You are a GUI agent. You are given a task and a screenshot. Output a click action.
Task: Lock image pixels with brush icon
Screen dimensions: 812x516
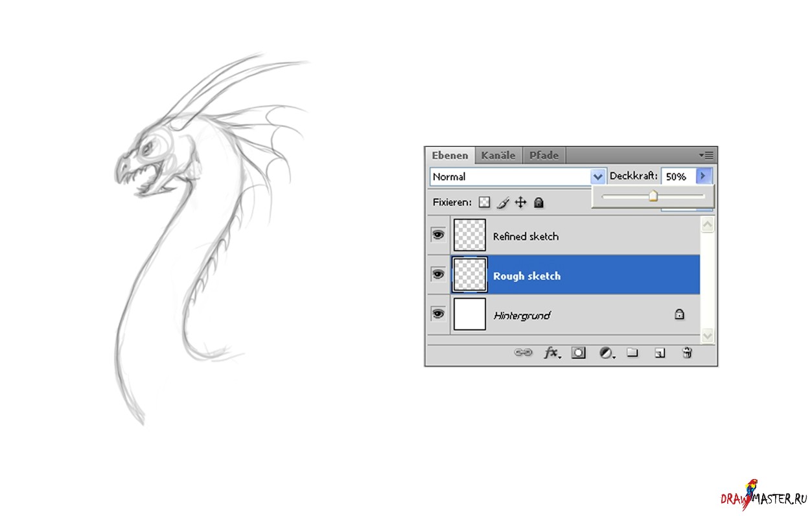pos(503,202)
